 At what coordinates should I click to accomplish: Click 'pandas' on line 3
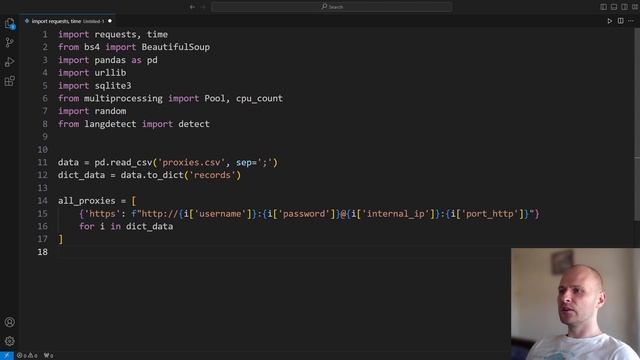click(110, 60)
